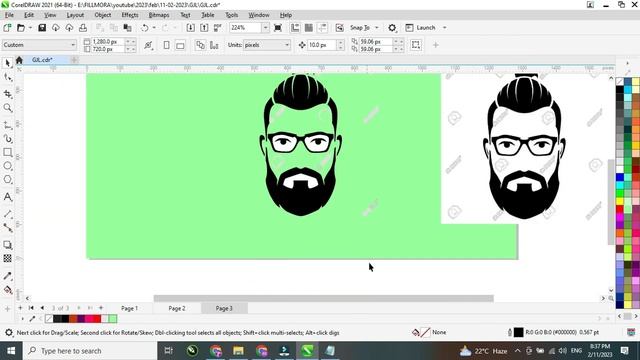This screenshot has height=360, width=640.
Task: Select the Interactive Fill tool
Action: point(7,290)
